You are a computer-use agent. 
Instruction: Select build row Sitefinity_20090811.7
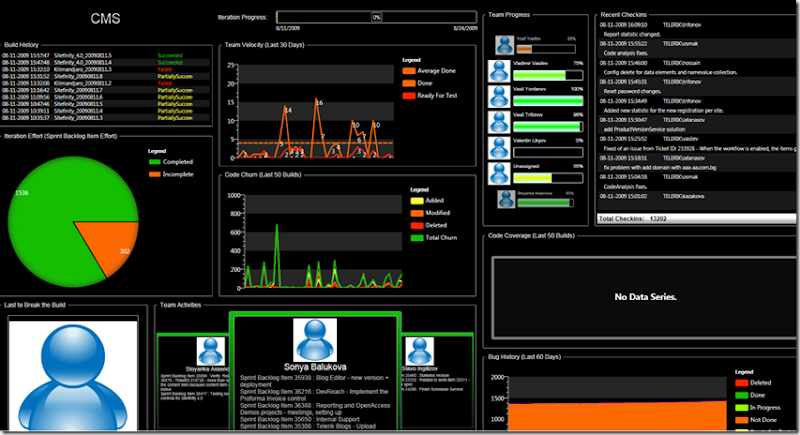point(105,90)
